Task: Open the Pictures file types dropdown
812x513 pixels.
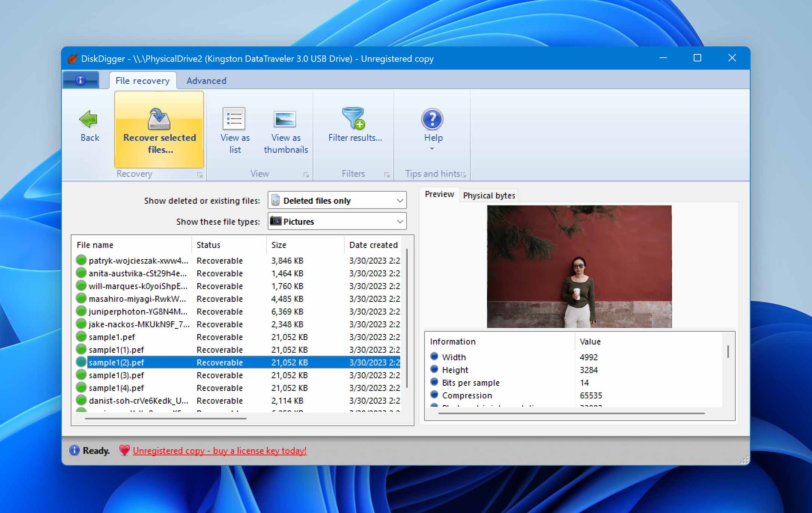Action: click(x=337, y=221)
